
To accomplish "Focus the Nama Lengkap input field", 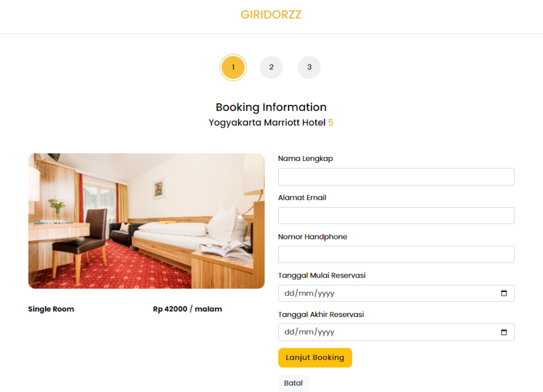I will pos(396,177).
